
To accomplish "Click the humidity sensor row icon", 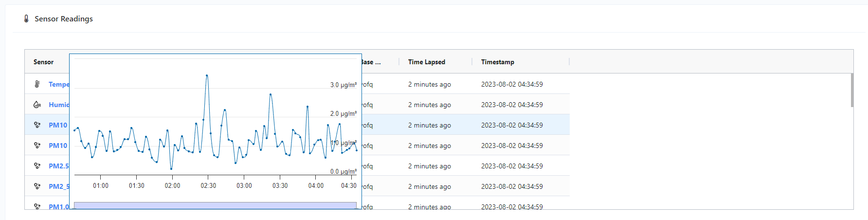I will coord(37,105).
